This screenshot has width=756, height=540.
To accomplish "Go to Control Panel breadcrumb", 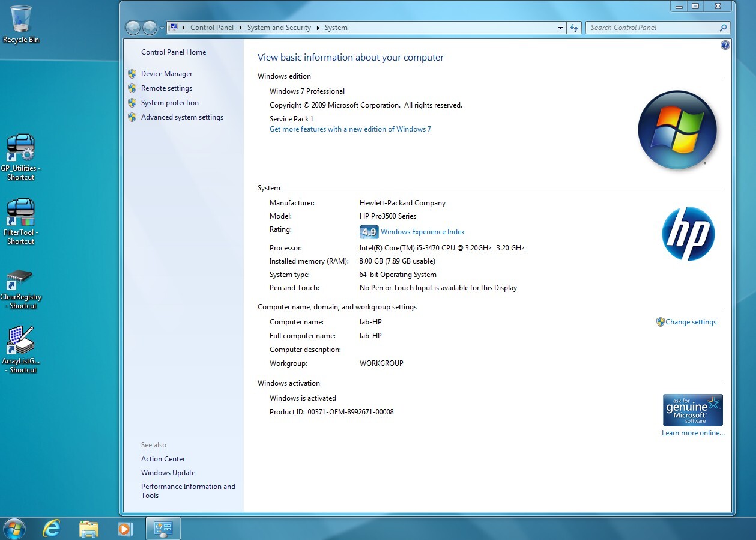I will (x=212, y=28).
